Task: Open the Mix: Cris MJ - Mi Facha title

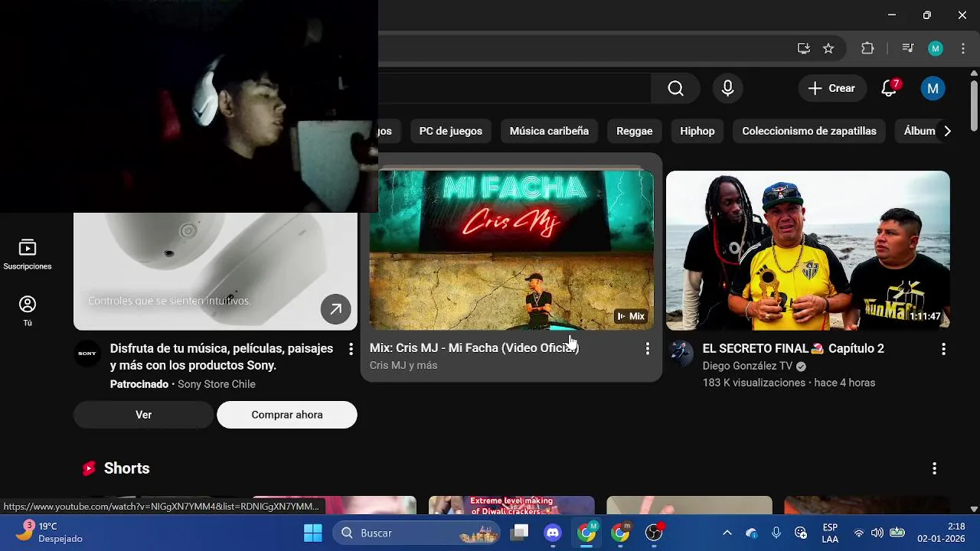Action: (x=474, y=348)
